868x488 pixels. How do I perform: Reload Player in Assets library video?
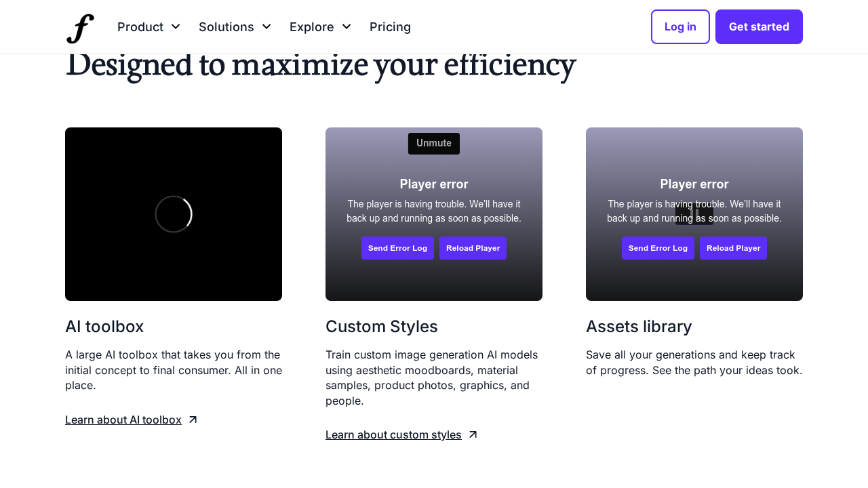point(733,248)
